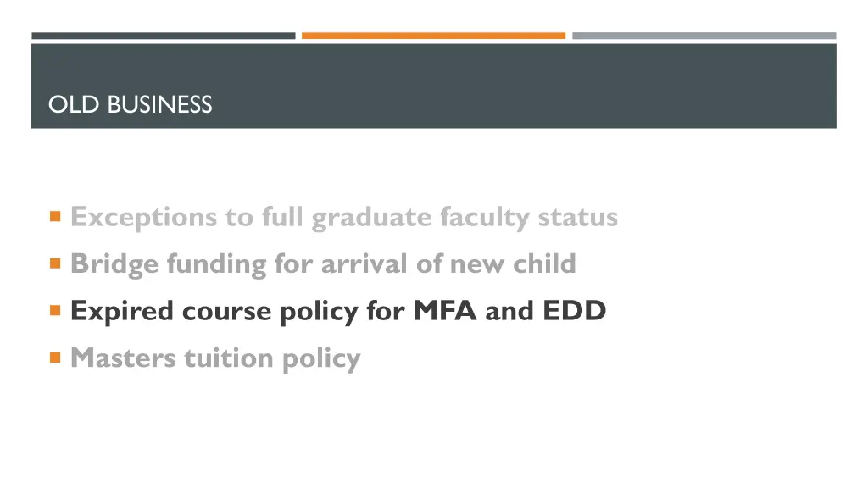Click the orange bullet beside Masters tuition policy
This screenshot has width=868, height=488.
tap(55, 358)
